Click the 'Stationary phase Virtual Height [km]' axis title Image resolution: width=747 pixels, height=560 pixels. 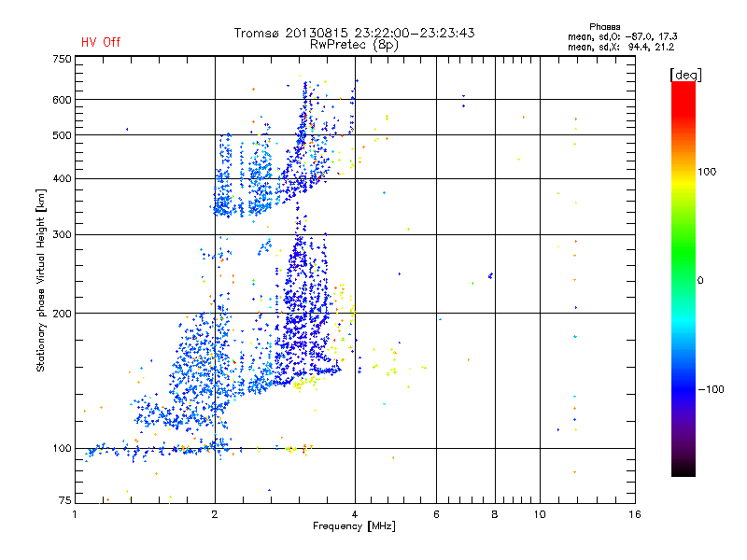click(x=40, y=280)
